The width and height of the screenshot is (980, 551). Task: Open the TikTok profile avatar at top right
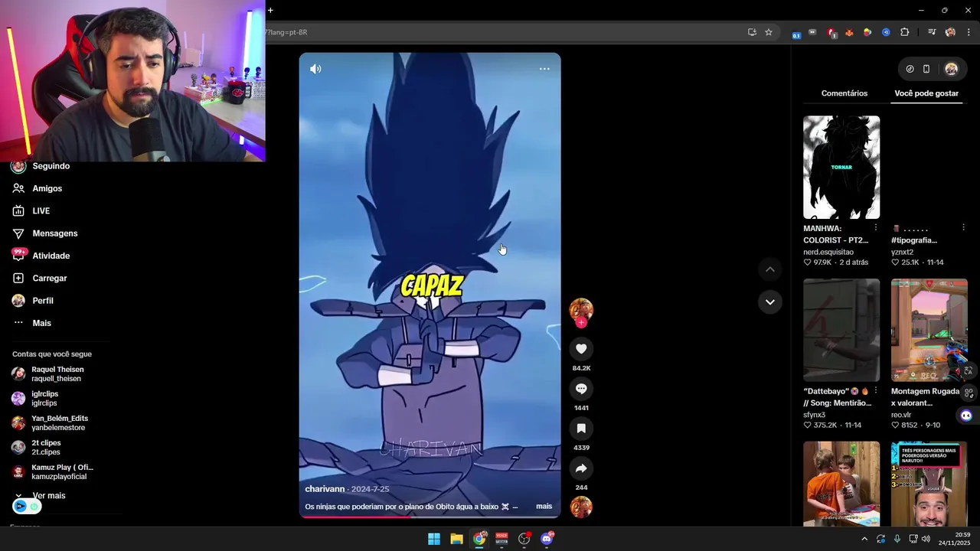click(x=951, y=69)
